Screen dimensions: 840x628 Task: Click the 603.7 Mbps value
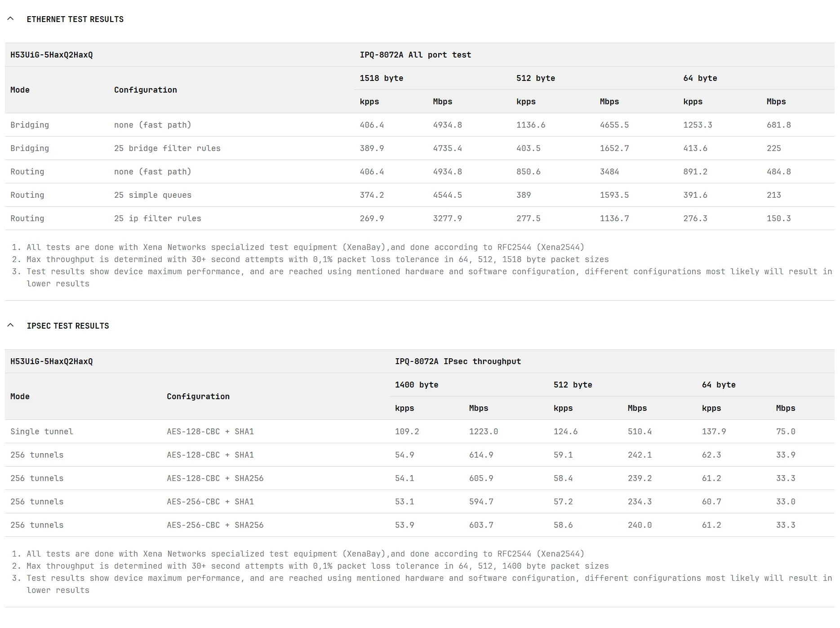481,525
